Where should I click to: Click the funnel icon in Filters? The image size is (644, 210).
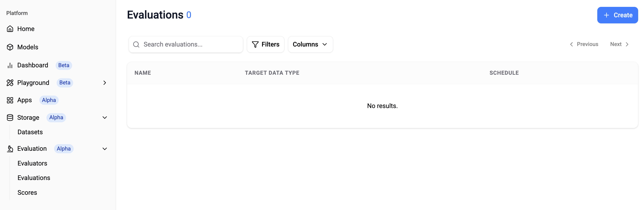pos(255,44)
